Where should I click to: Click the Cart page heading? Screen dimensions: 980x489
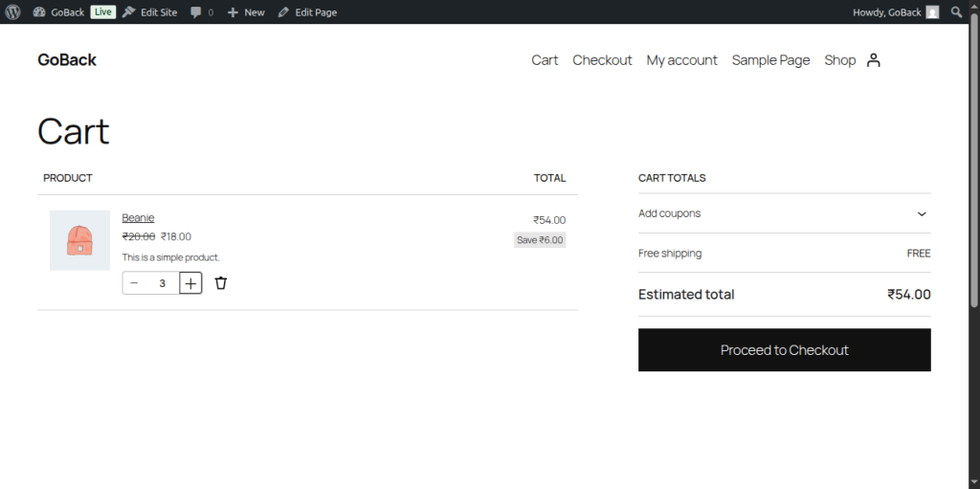tap(74, 131)
